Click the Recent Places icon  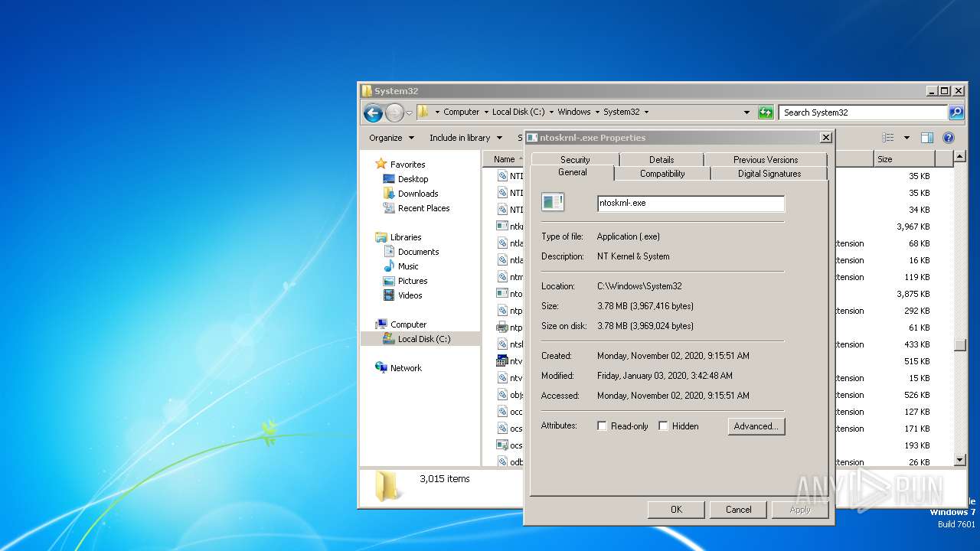click(x=389, y=208)
